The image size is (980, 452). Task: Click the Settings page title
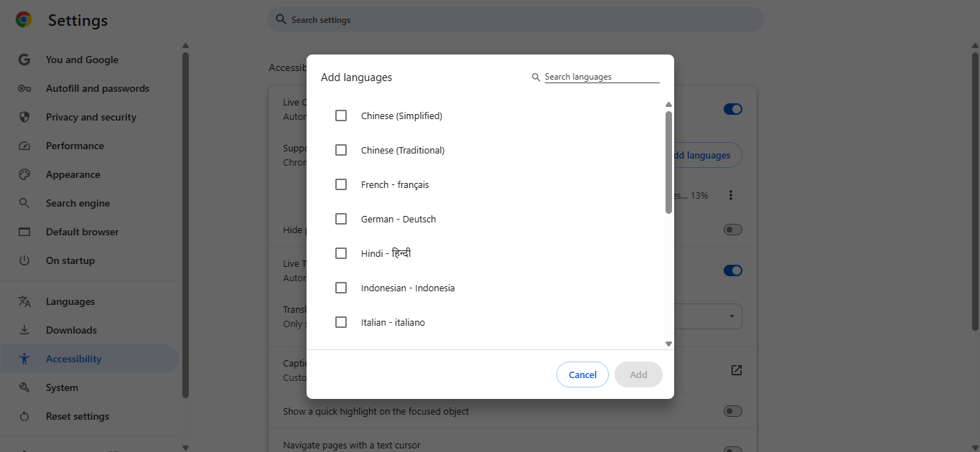(x=78, y=21)
